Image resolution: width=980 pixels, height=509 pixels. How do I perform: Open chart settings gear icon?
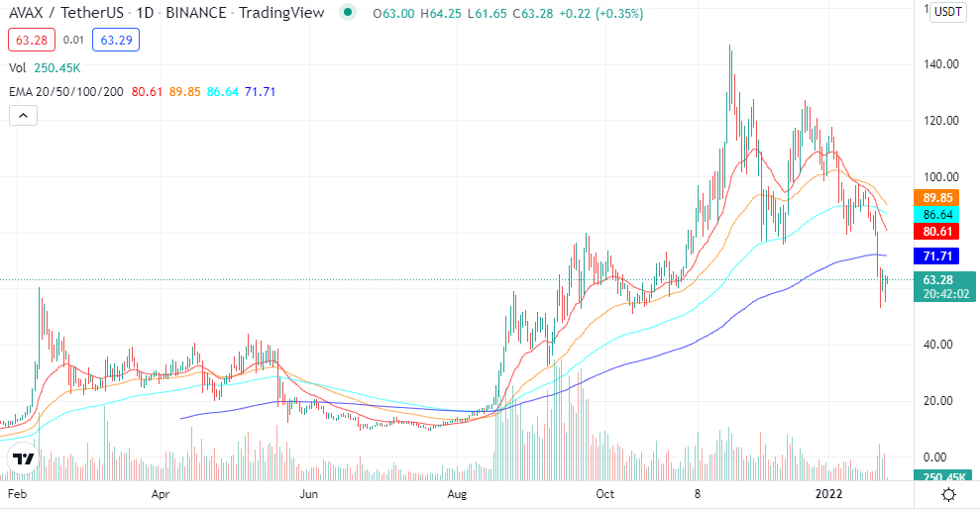948,494
